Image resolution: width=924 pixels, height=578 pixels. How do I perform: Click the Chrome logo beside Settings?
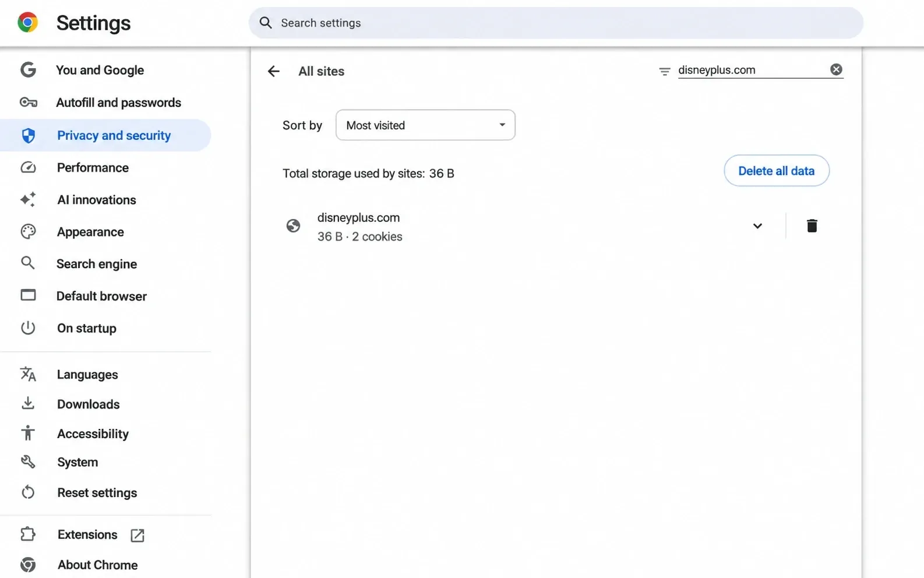[27, 23]
